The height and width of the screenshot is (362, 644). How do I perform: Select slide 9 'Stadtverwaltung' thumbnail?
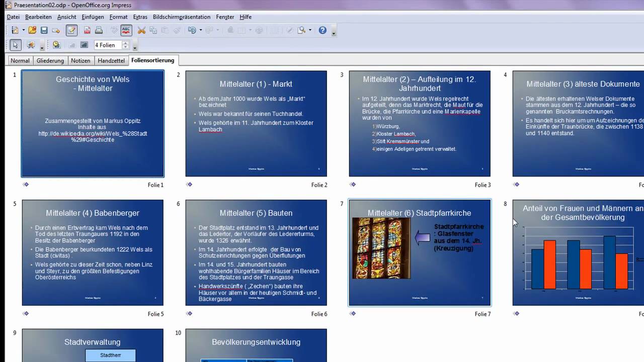[x=93, y=345]
